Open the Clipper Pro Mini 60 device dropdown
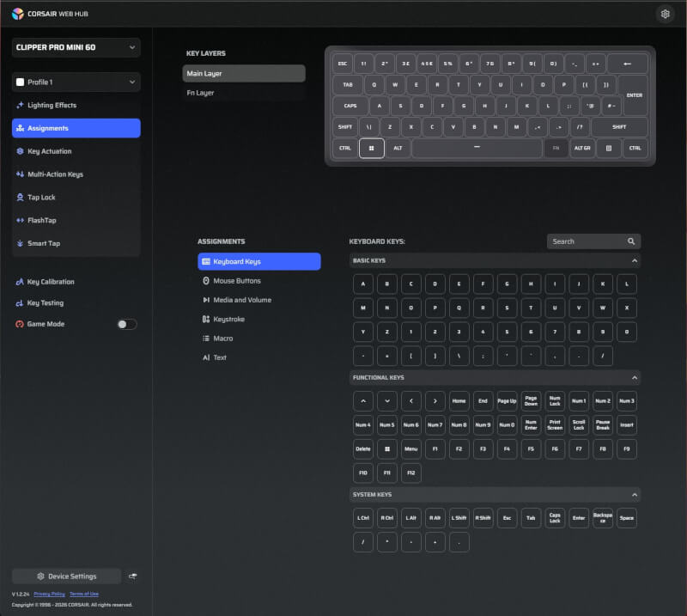 click(x=76, y=47)
